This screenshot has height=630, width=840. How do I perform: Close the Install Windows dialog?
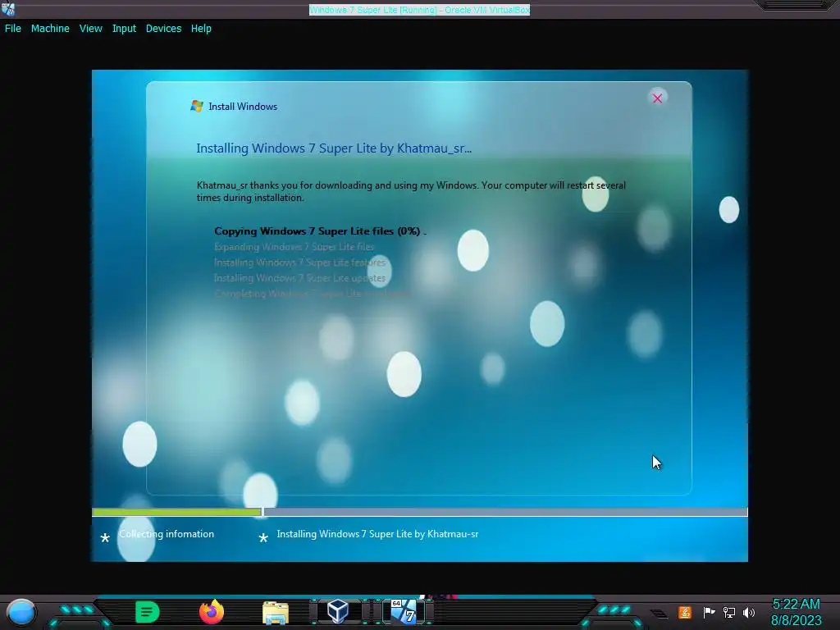[657, 98]
